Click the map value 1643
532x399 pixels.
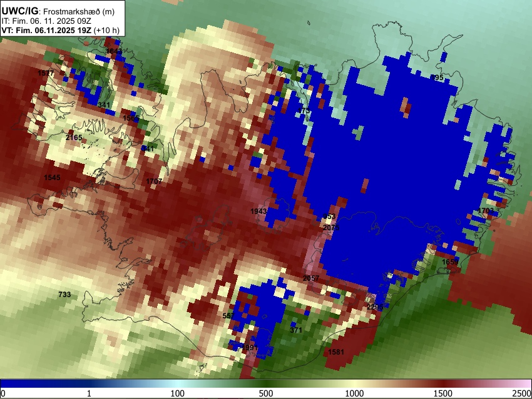click(114, 51)
